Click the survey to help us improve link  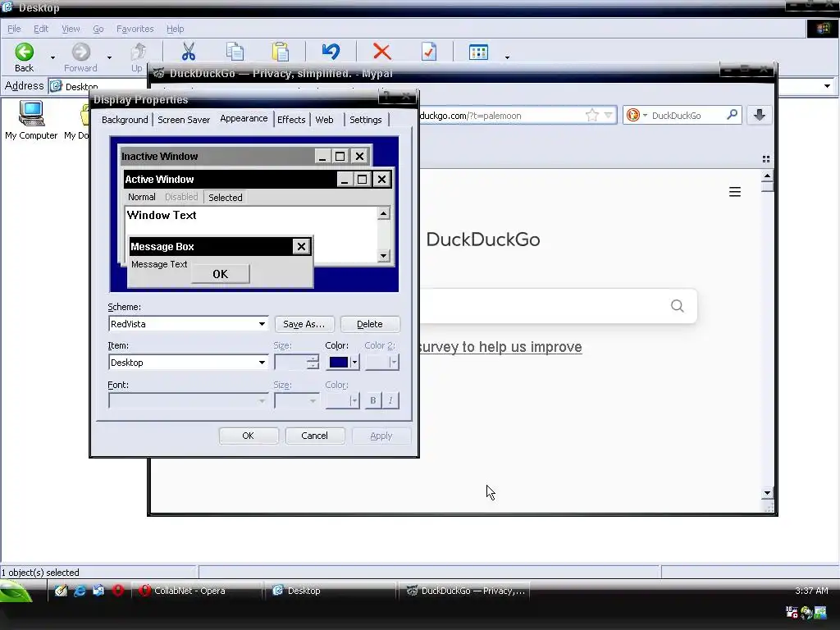tap(500, 347)
